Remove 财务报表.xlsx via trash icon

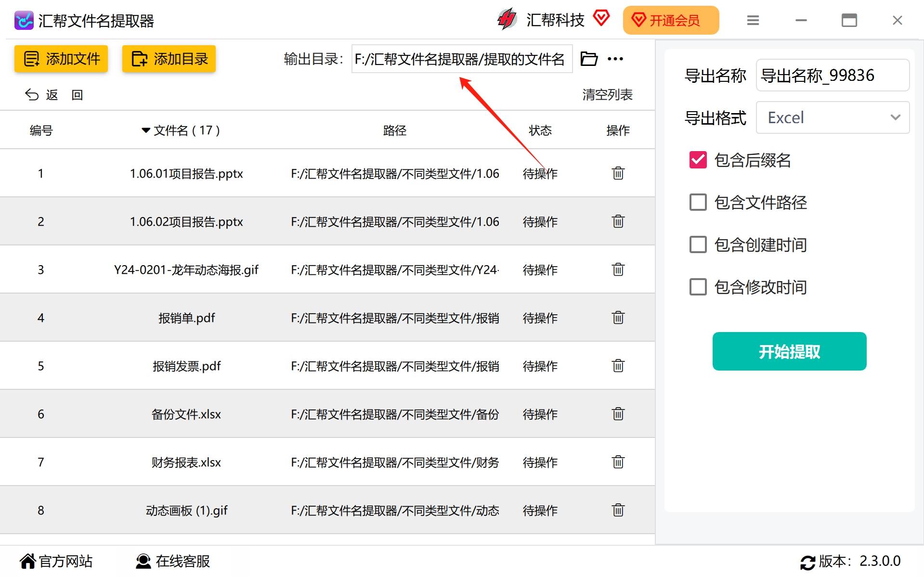pyautogui.click(x=618, y=462)
